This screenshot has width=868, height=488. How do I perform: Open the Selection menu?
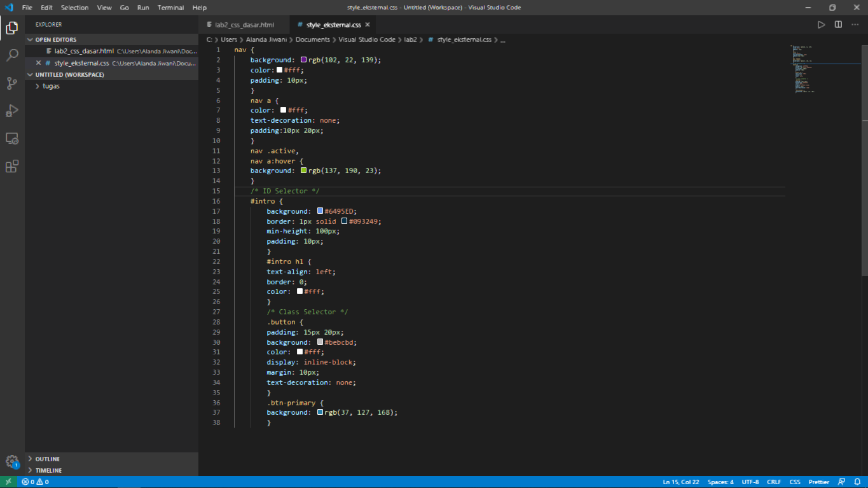pos(74,8)
